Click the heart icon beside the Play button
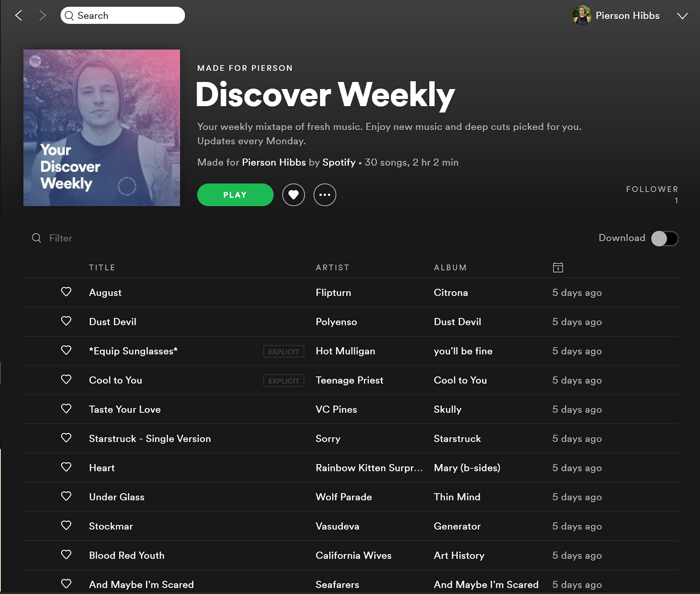 [x=294, y=195]
